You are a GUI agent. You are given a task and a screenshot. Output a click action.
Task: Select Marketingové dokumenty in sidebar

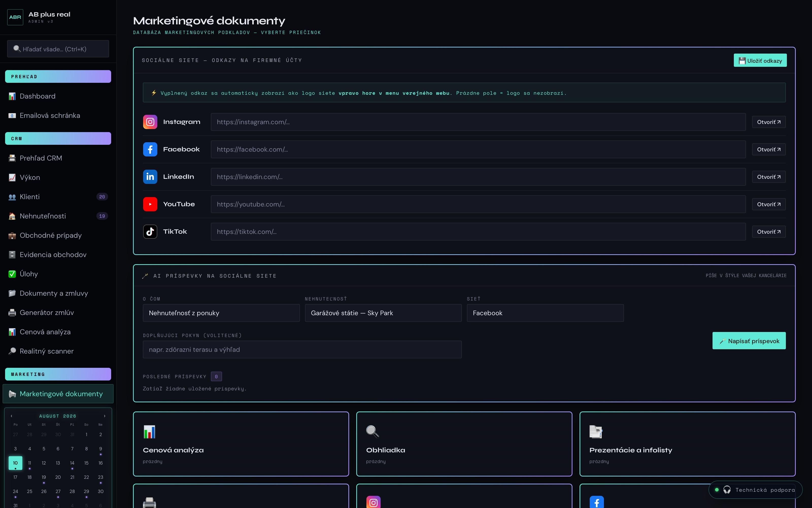[58, 394]
